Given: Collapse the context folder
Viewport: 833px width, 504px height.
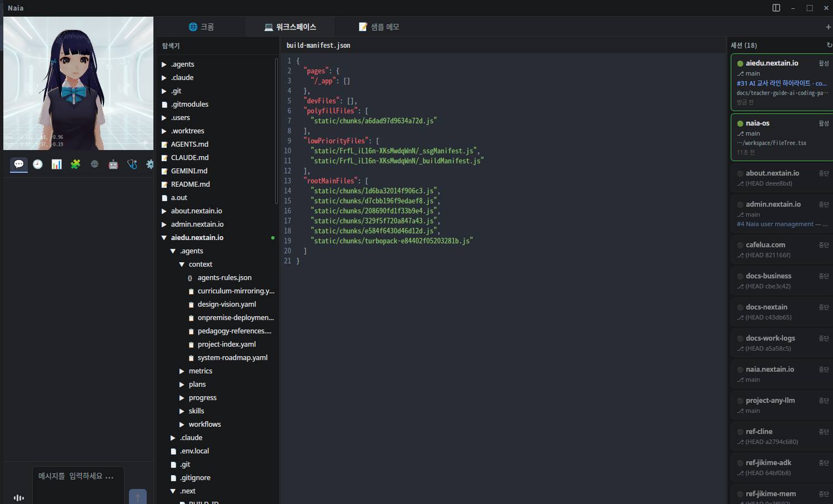Looking at the screenshot, I should (x=182, y=265).
